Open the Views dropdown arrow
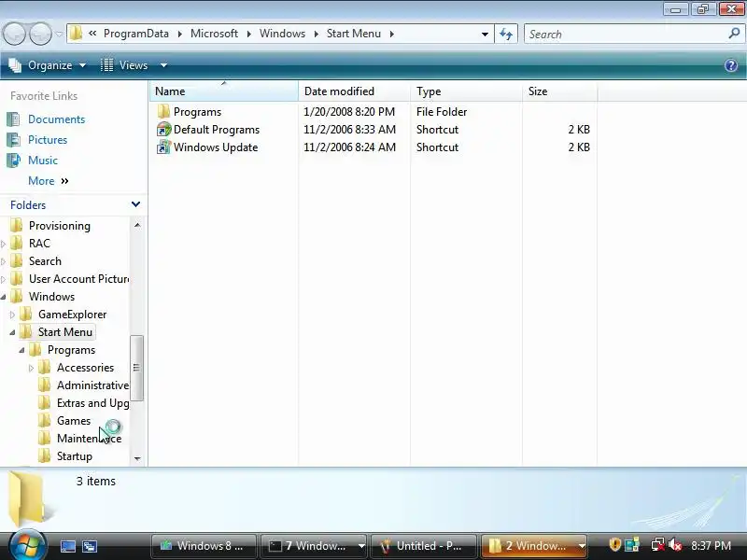 pos(163,65)
